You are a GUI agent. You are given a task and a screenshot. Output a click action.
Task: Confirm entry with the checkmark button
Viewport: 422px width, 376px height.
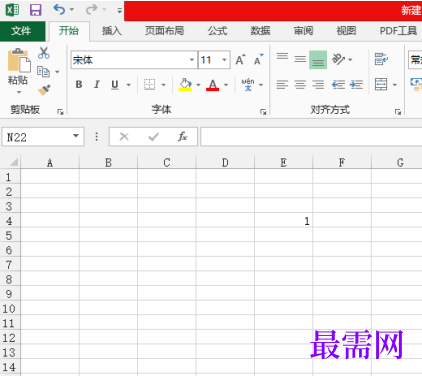click(154, 137)
